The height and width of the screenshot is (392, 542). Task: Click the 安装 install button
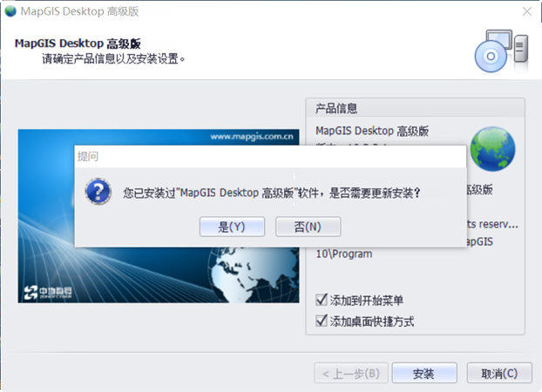424,373
